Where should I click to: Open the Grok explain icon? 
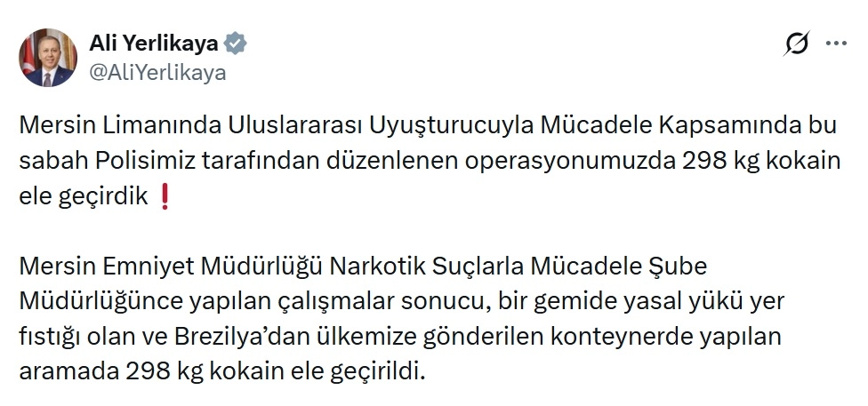tap(797, 44)
